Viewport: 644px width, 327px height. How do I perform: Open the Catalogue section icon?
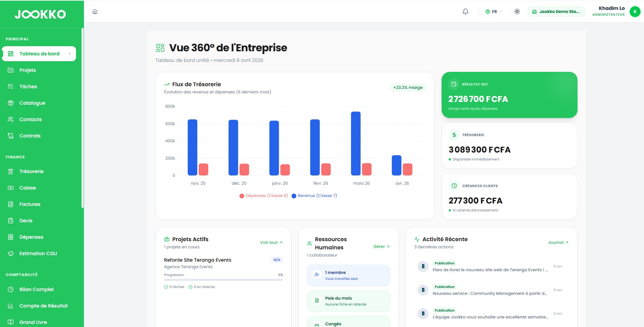(x=10, y=103)
